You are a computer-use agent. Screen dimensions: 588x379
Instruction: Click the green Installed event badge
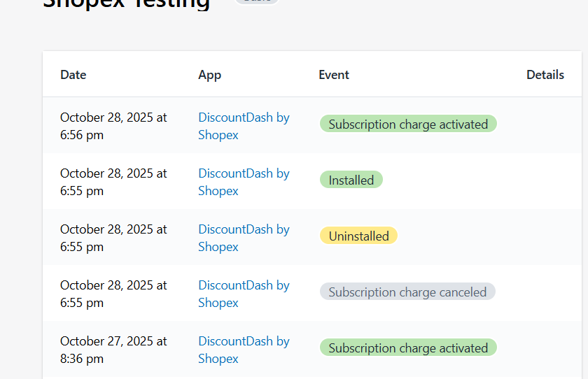351,180
